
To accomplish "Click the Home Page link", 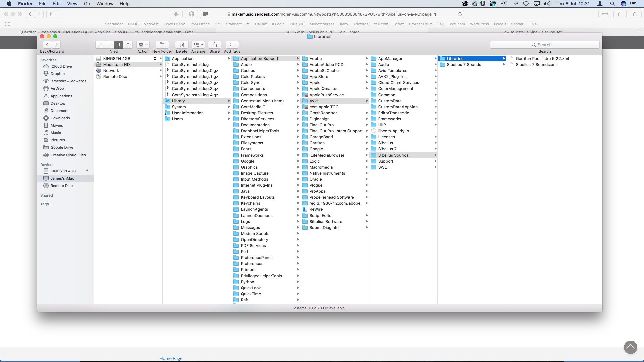I will pyautogui.click(x=171, y=358).
